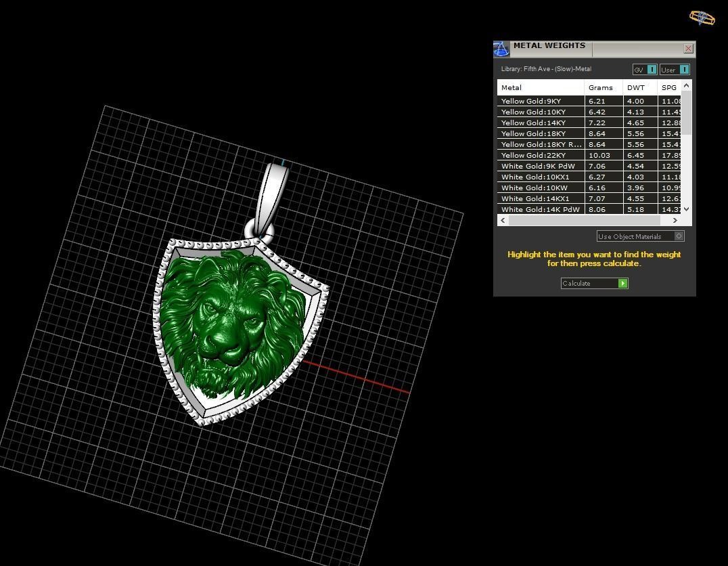The width and height of the screenshot is (728, 566).
Task: Click the vertical scrollbar thumb in metal list
Action: coord(687,113)
